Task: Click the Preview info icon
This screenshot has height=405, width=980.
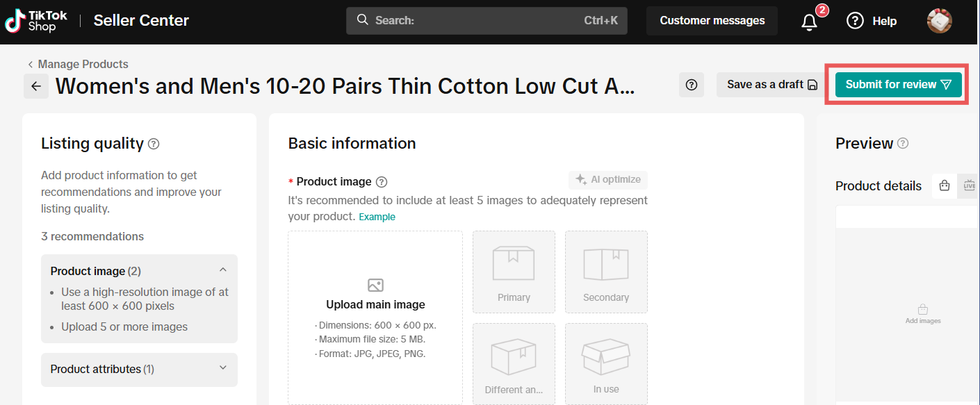Action: pos(903,143)
